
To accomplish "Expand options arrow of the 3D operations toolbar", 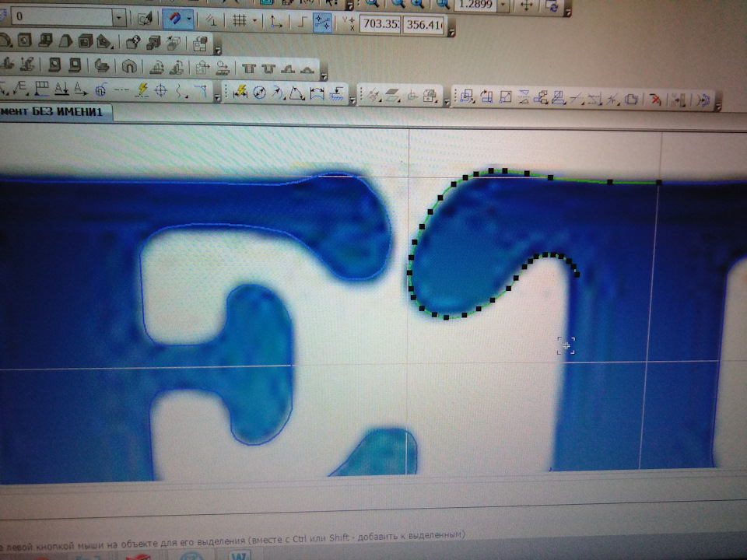I will pos(217,49).
